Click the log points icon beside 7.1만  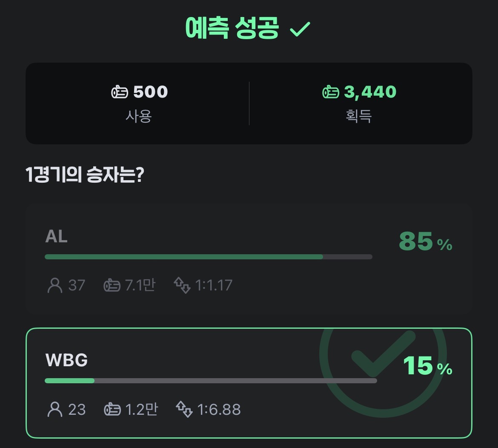tap(112, 285)
